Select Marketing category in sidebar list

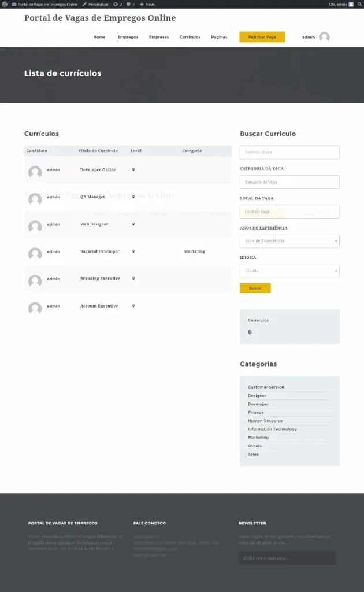pyautogui.click(x=258, y=437)
